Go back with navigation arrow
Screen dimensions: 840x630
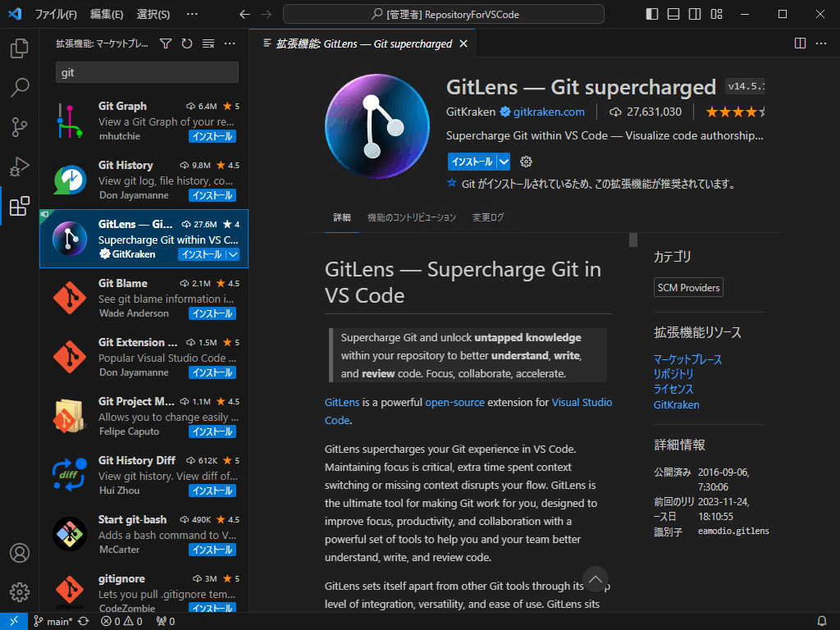click(244, 15)
